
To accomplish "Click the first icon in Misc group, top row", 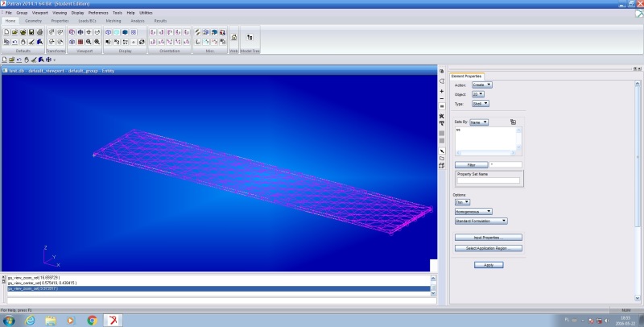I will tap(197, 32).
